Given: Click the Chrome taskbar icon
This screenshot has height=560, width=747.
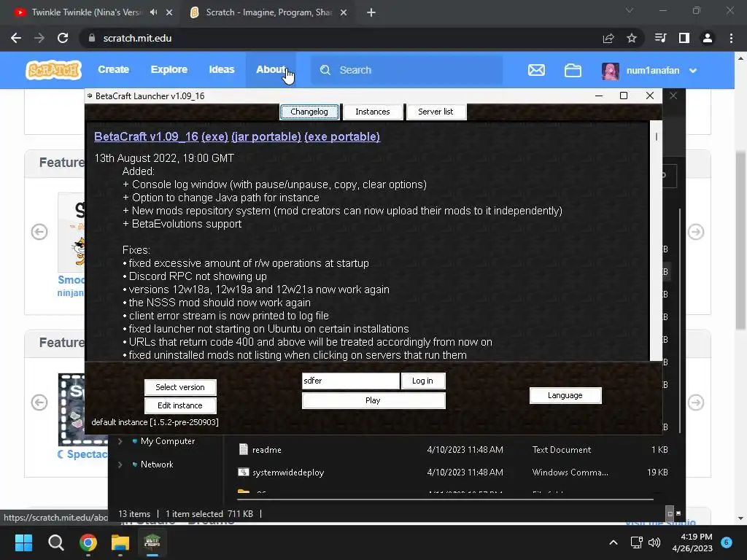Looking at the screenshot, I should 88,542.
